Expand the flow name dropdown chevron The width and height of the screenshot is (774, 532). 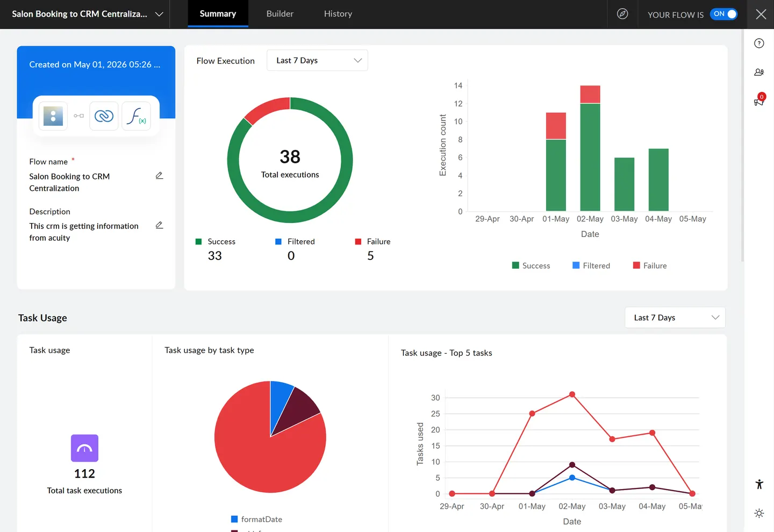point(159,15)
